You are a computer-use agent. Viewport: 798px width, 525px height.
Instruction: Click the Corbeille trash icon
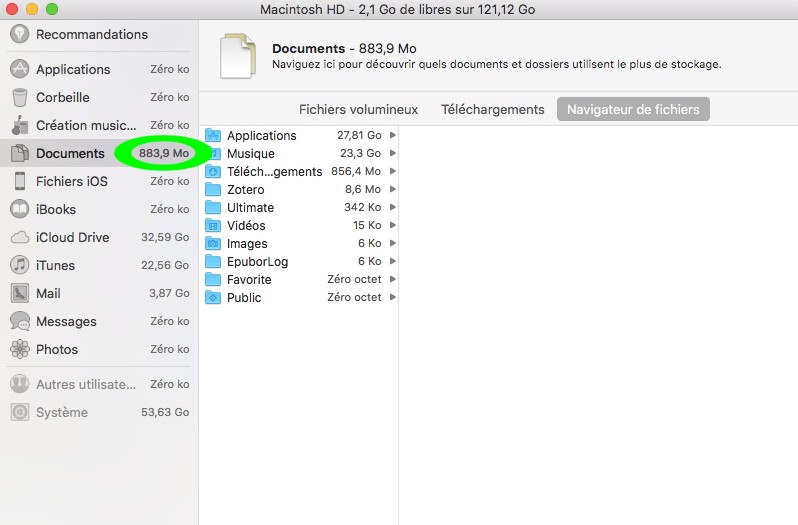(19, 97)
